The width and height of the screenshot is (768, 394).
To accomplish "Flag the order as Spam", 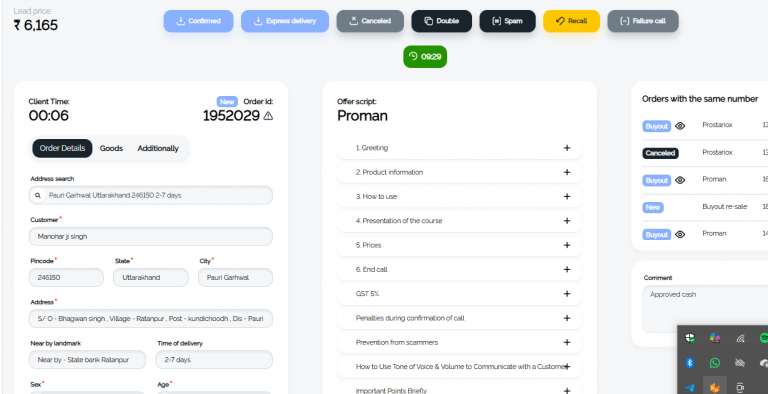I will [x=507, y=21].
